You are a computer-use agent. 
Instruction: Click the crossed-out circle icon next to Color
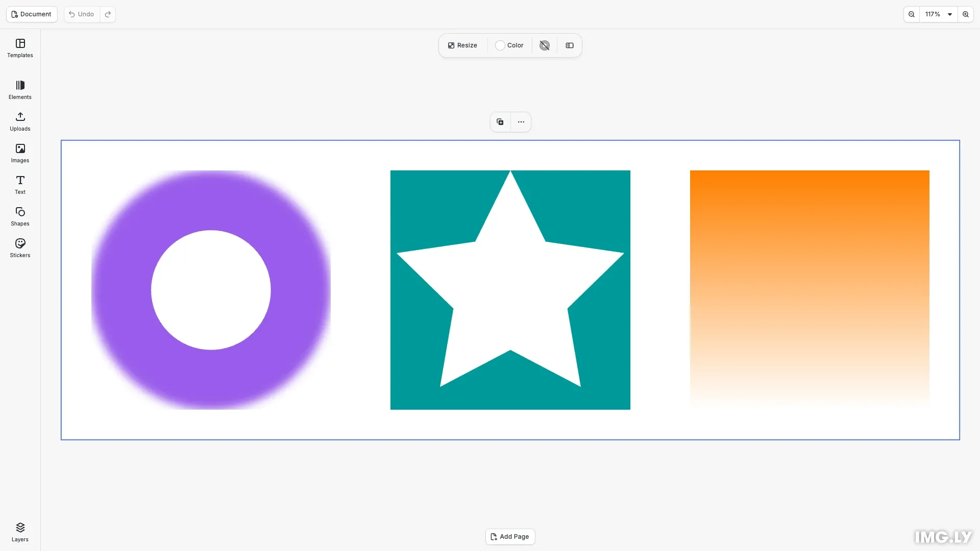545,45
